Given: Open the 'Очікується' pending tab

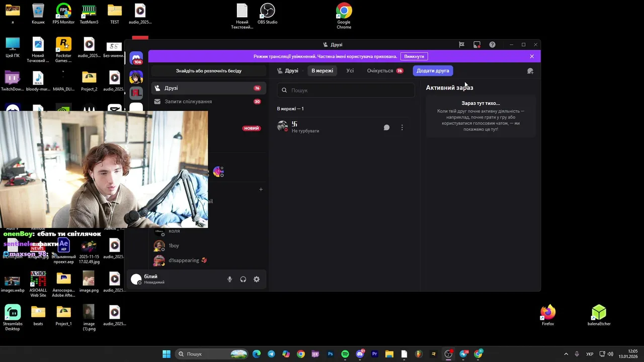Looking at the screenshot, I should click(x=385, y=71).
